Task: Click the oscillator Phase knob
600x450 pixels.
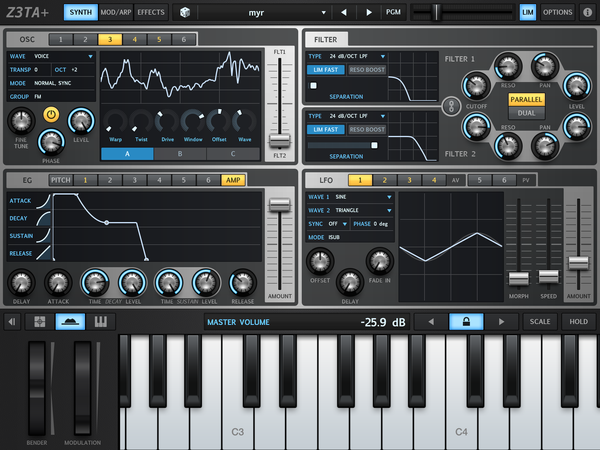Action: tap(51, 142)
